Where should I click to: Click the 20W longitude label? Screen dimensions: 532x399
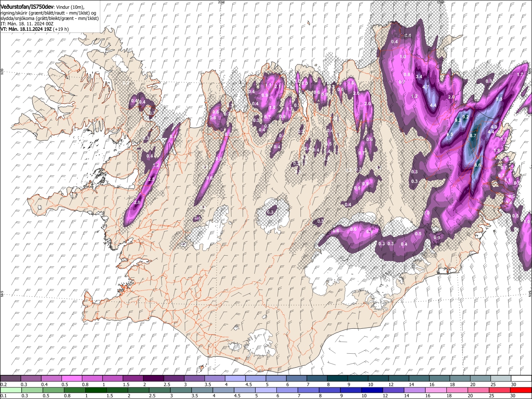pyautogui.click(x=221, y=2)
